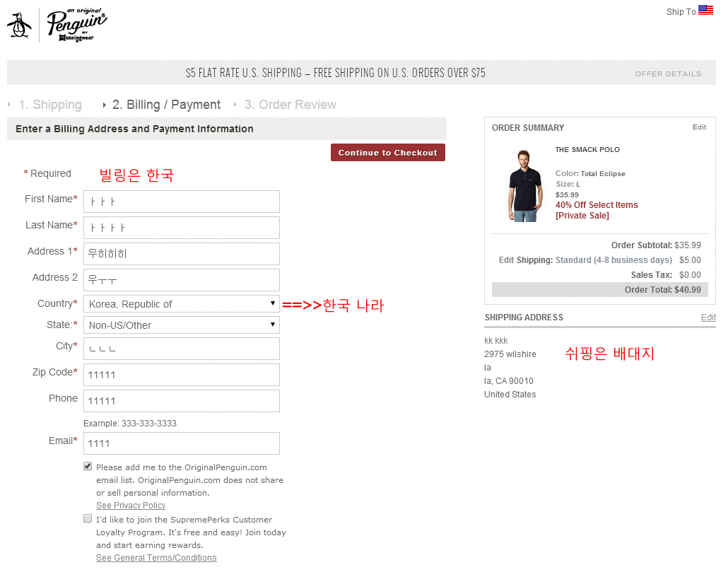This screenshot has width=728, height=577.
Task: Click into the Zip Code input field
Action: click(182, 375)
